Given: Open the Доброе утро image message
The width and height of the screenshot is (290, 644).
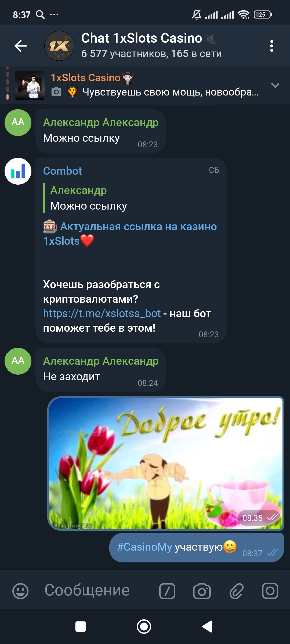Looking at the screenshot, I should pyautogui.click(x=166, y=463).
